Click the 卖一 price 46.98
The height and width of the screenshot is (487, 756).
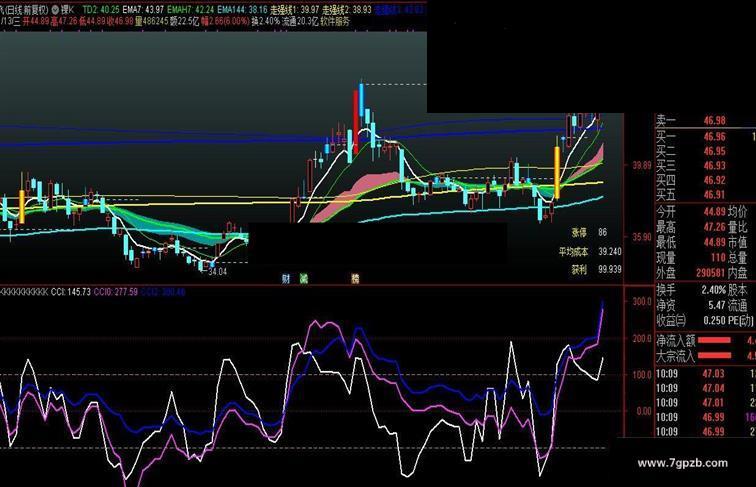(714, 121)
